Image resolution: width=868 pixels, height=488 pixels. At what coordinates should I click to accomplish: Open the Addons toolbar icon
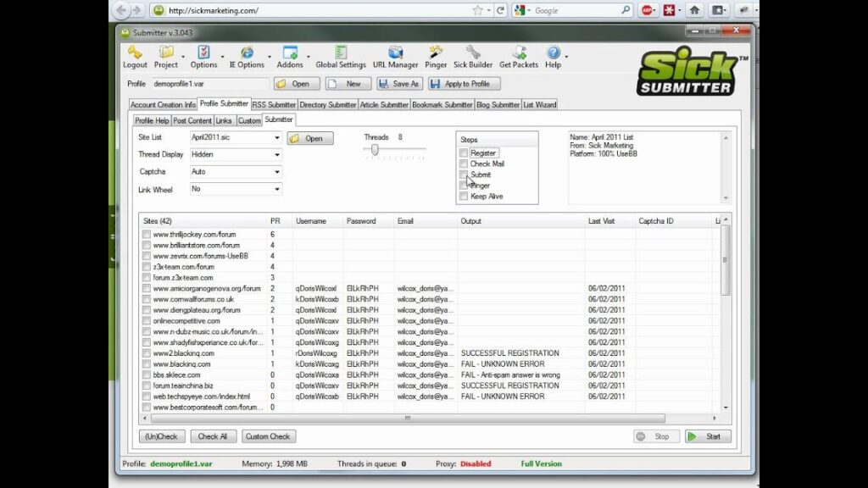point(290,57)
